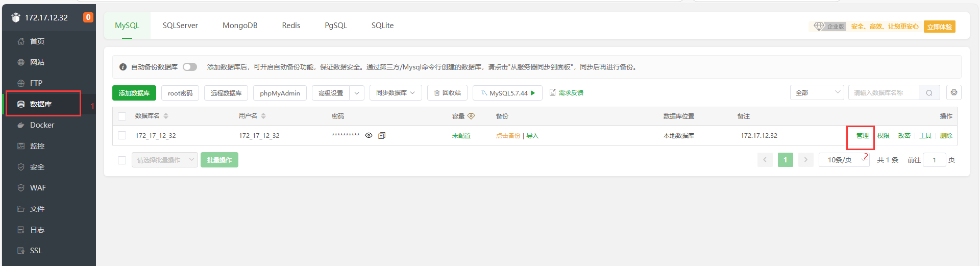The height and width of the screenshot is (266, 980).
Task: Click the 日志 log icon in sidebar
Action: pos(21,230)
